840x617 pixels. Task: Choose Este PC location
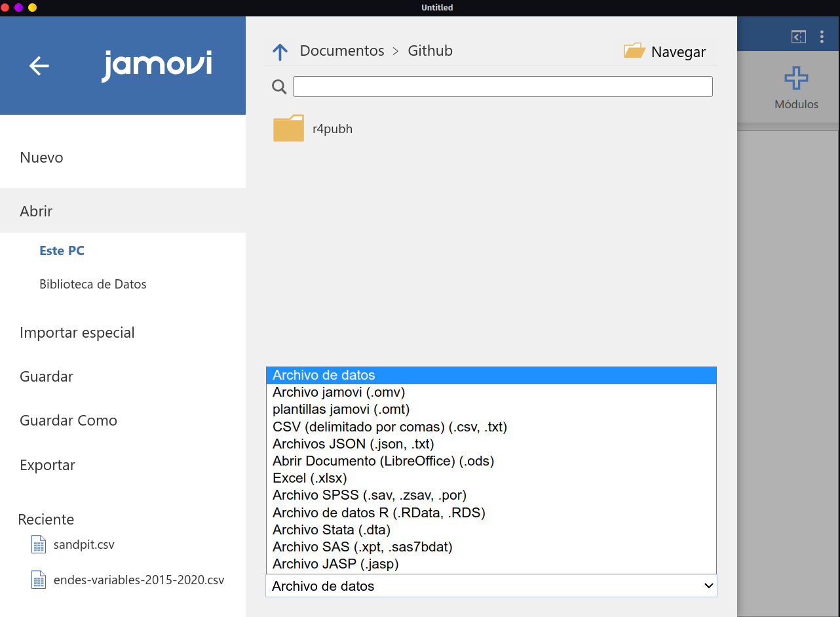click(x=62, y=250)
